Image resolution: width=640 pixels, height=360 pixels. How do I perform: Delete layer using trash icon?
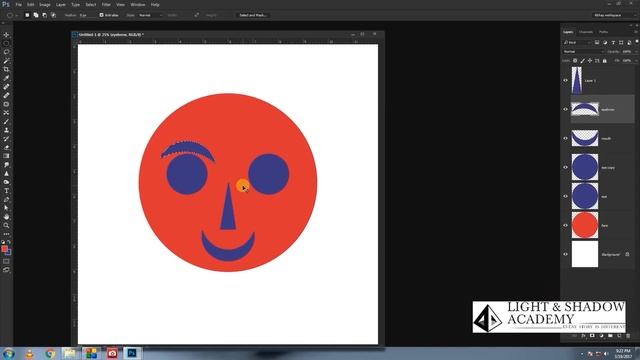click(x=628, y=336)
